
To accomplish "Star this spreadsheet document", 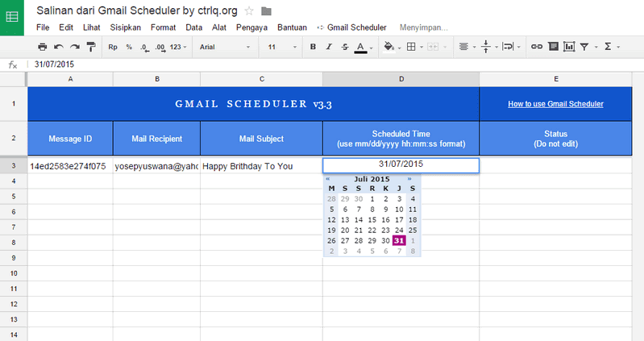I will coord(249,11).
